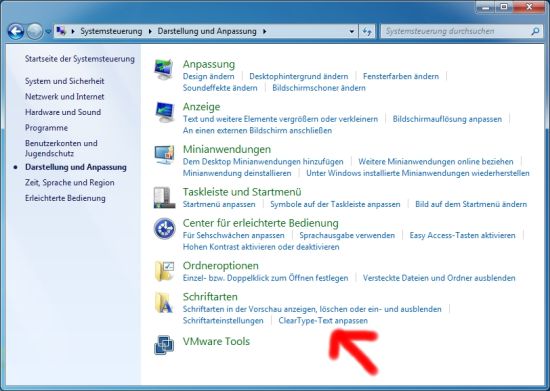Click Desktophintergrund ändern
550x391 pixels.
tap(299, 76)
